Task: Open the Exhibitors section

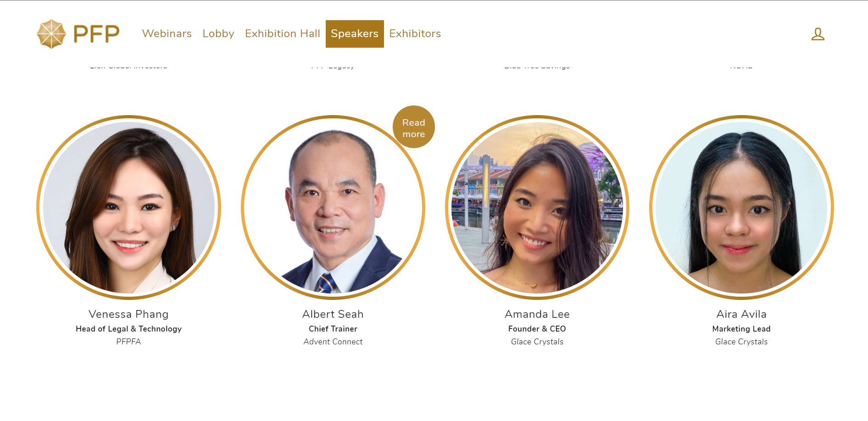Action: tap(415, 33)
